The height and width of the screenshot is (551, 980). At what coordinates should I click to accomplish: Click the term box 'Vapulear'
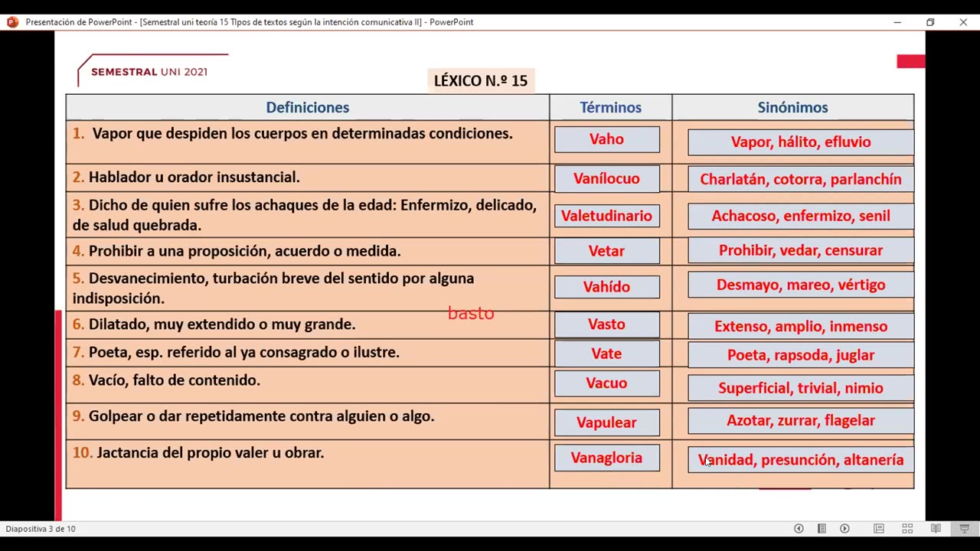pos(607,422)
